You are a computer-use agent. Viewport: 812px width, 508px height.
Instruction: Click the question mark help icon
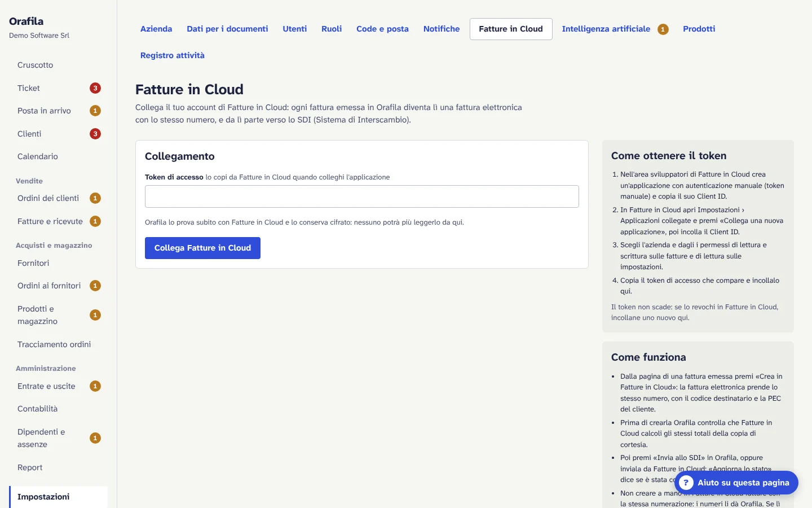pos(686,483)
